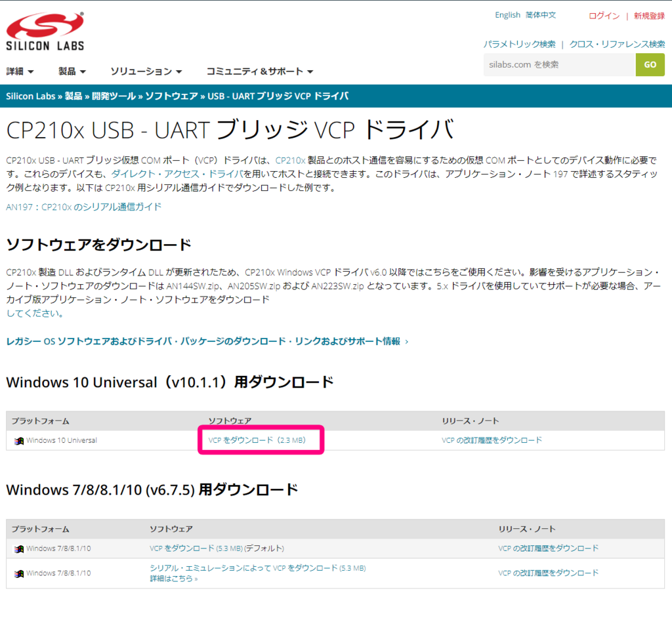Click Windows icon in serial emulation row
The height and width of the screenshot is (620, 672).
click(19, 573)
